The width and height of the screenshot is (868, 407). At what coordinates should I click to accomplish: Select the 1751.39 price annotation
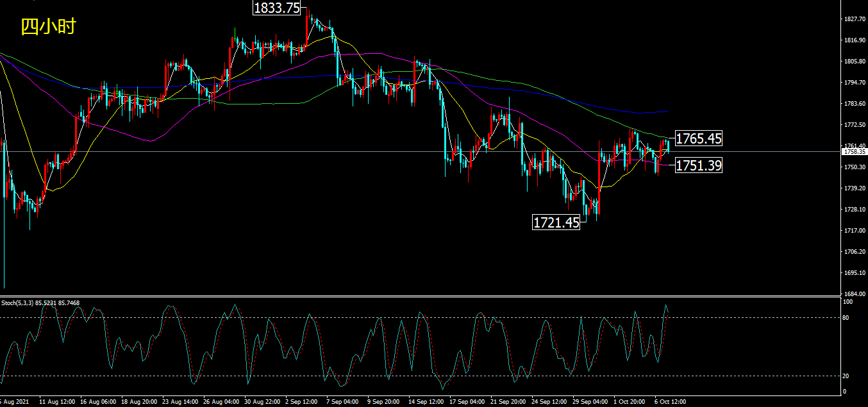pos(698,165)
